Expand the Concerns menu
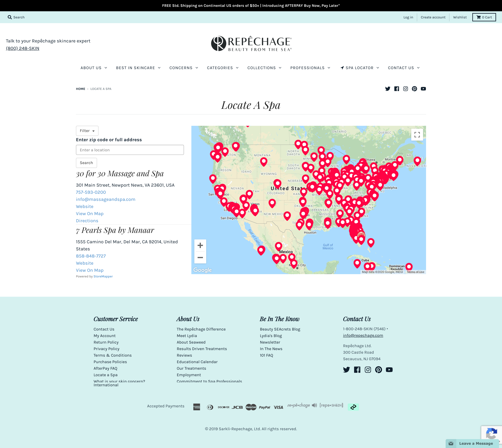Screen dimensions: 502x448 pos(184,68)
